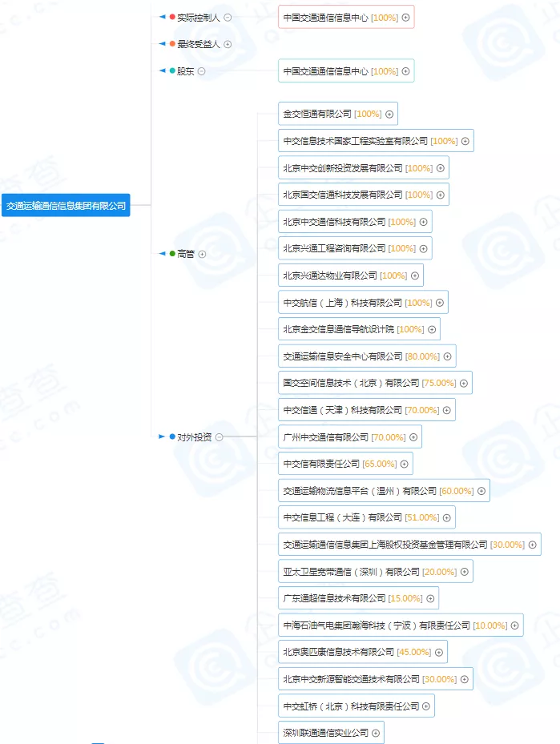Open 中交信息技术国家工程实验室有限公司 link
This screenshot has width=560, height=744.
[x=356, y=141]
